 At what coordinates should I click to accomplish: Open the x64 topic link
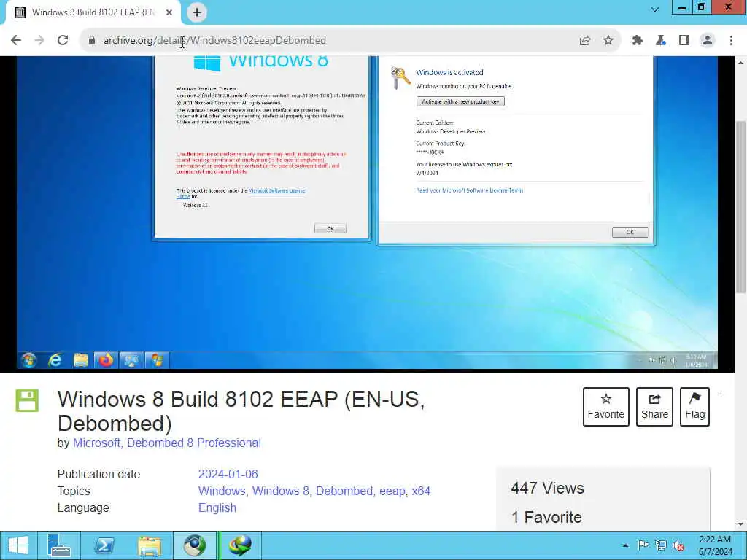click(421, 491)
